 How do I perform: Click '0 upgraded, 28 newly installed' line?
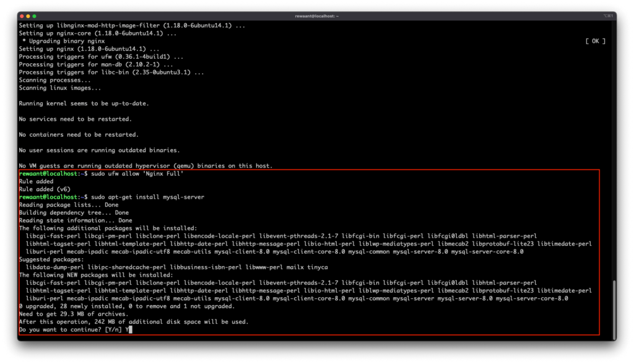pyautogui.click(x=126, y=306)
